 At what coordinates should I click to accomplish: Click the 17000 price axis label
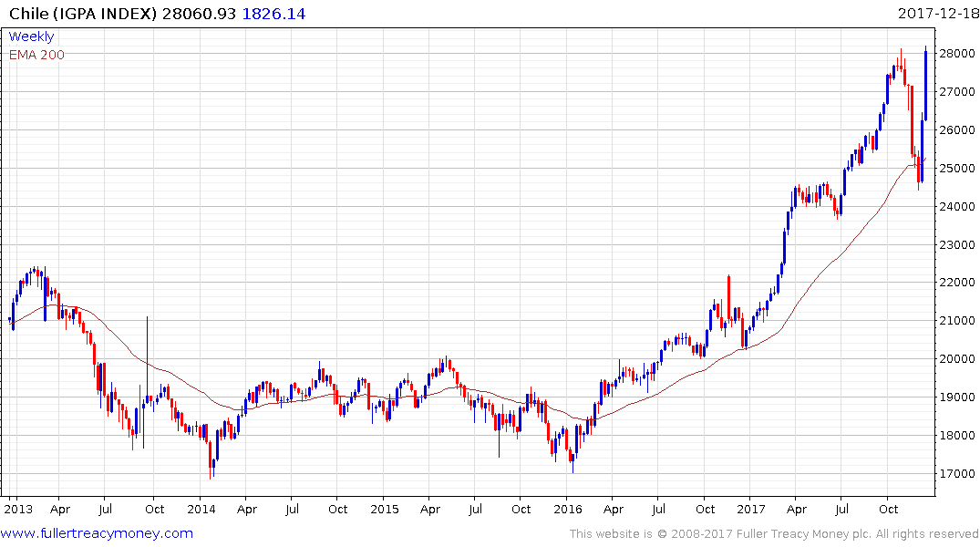click(x=957, y=474)
